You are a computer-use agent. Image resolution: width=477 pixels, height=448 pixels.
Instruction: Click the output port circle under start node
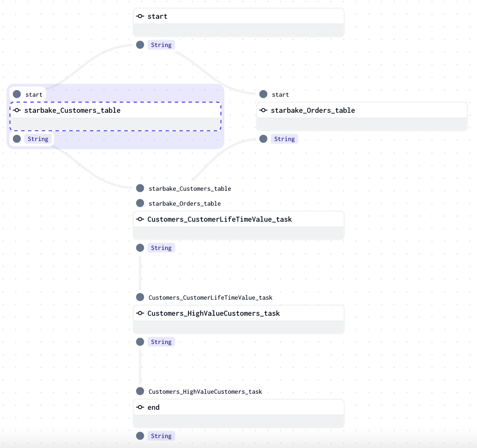pyautogui.click(x=140, y=45)
